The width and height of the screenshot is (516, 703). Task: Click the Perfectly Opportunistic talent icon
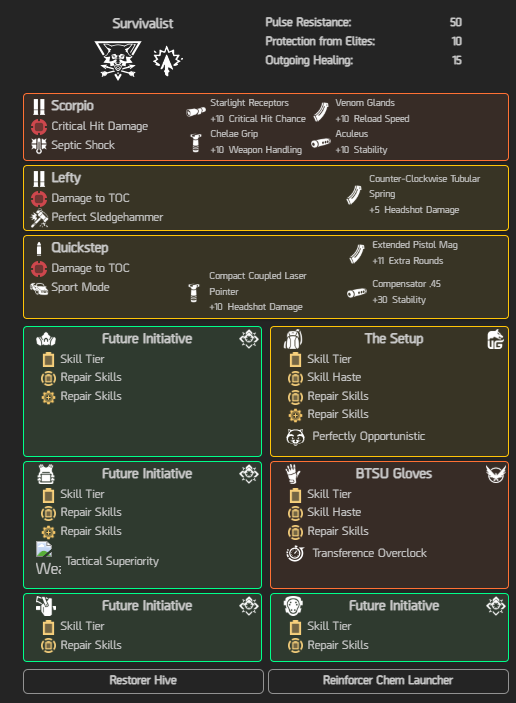pyautogui.click(x=295, y=437)
